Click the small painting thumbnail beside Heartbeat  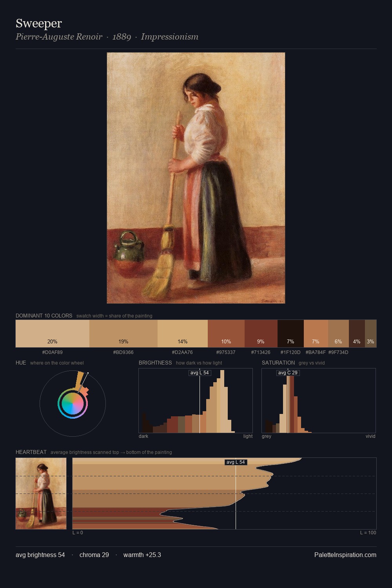41,494
